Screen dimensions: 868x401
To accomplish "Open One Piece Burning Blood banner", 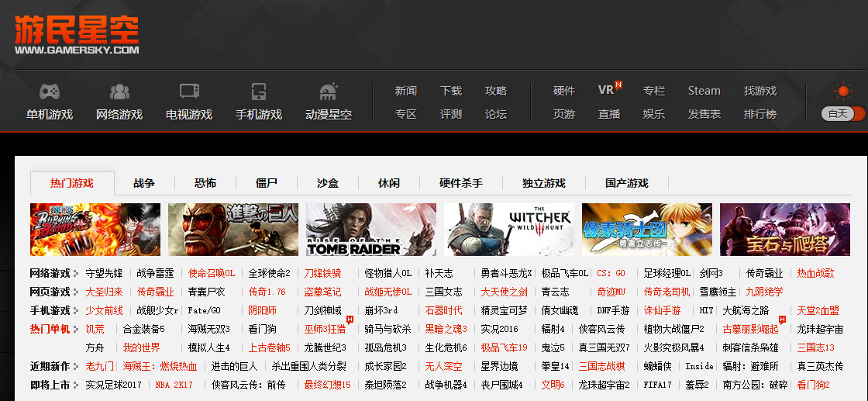I will click(x=95, y=230).
